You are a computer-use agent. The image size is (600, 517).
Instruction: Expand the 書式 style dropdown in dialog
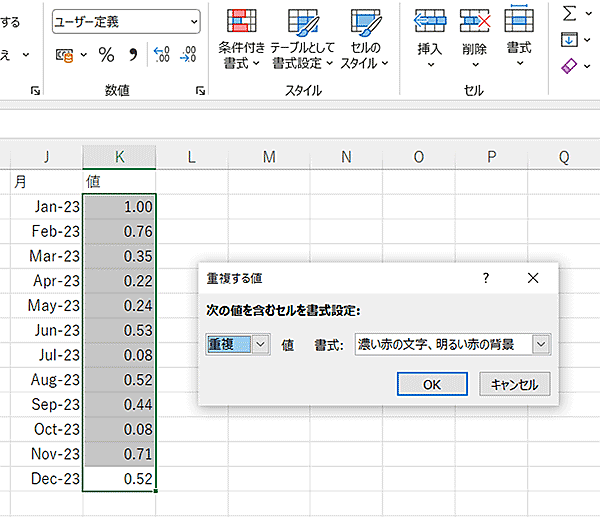tap(541, 344)
